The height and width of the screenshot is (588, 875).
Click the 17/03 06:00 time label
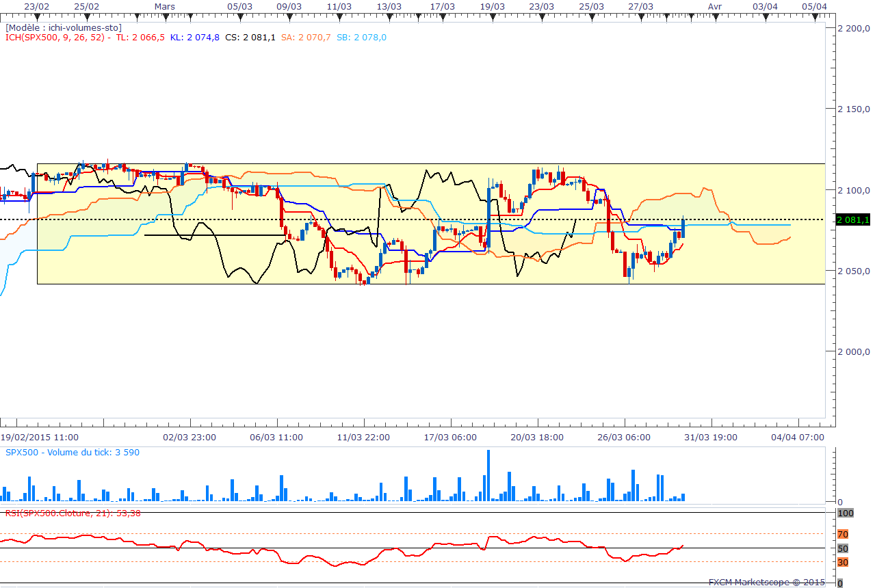point(450,437)
